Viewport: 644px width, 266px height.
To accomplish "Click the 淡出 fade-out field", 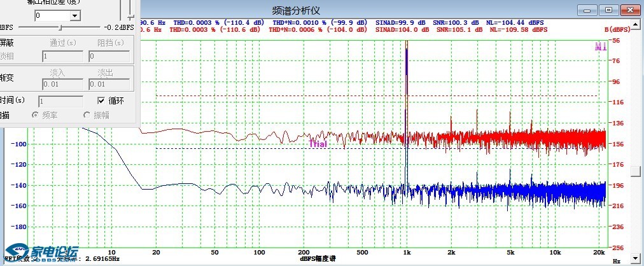I will (109, 84).
